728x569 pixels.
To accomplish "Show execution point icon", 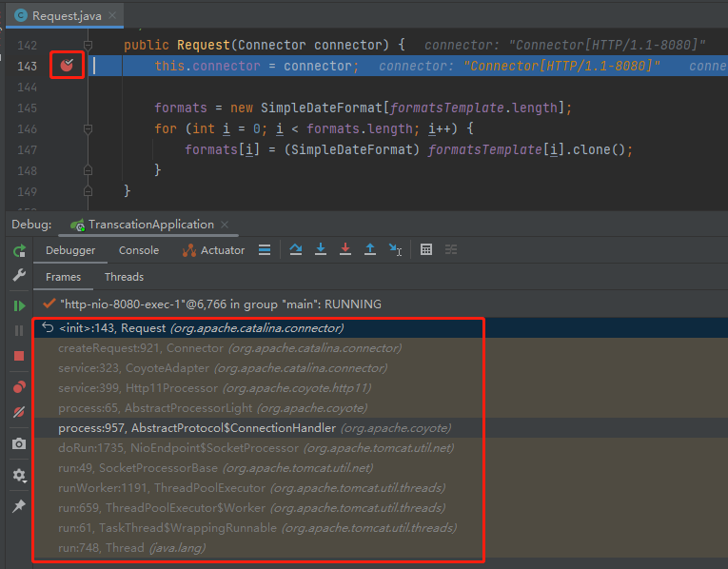I will (x=265, y=249).
